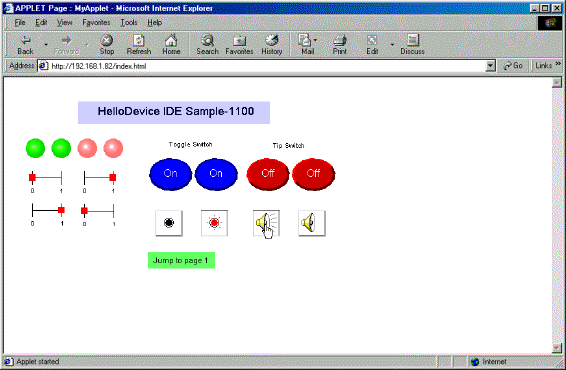Expand the Back button history arrow

(46, 44)
